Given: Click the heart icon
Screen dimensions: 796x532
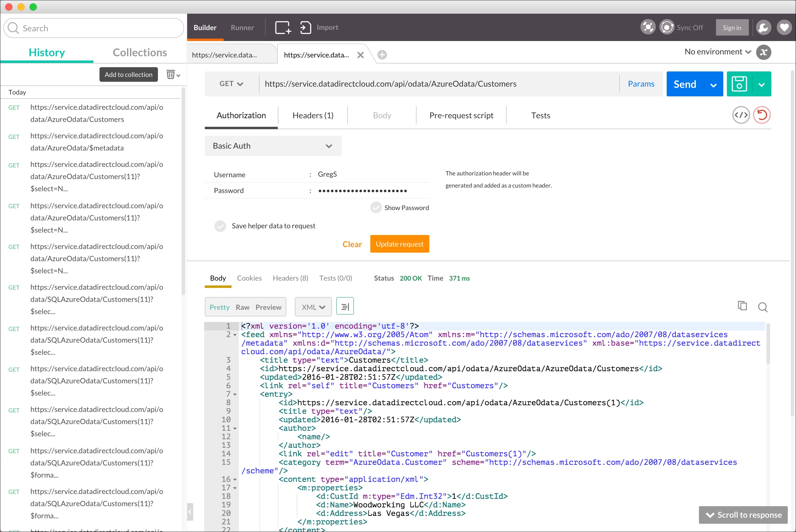Looking at the screenshot, I should click(784, 27).
